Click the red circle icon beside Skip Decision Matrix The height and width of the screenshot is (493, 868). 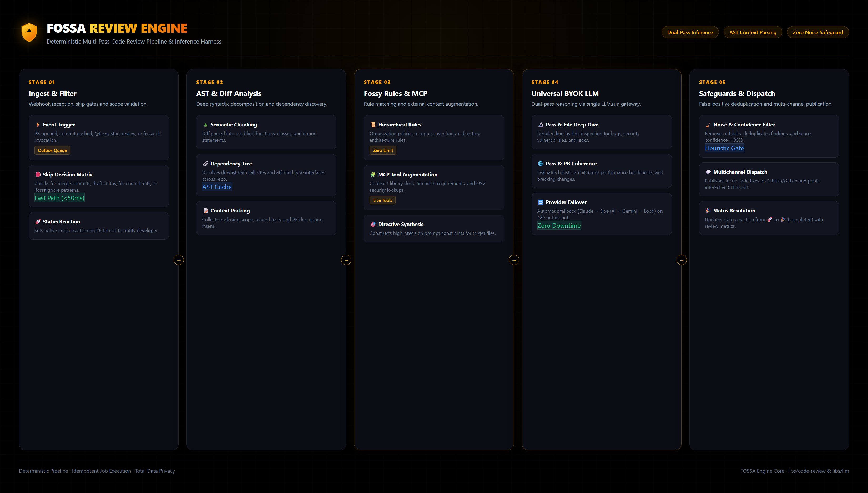38,175
